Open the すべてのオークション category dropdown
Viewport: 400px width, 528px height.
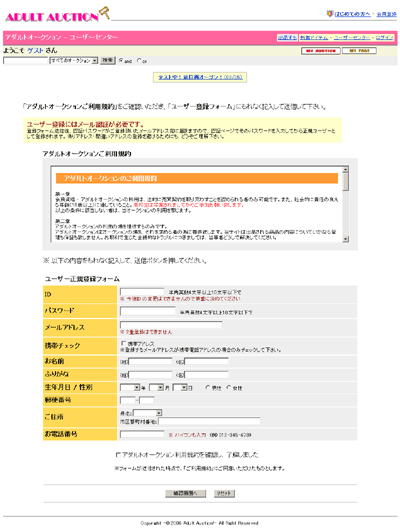coord(74,61)
